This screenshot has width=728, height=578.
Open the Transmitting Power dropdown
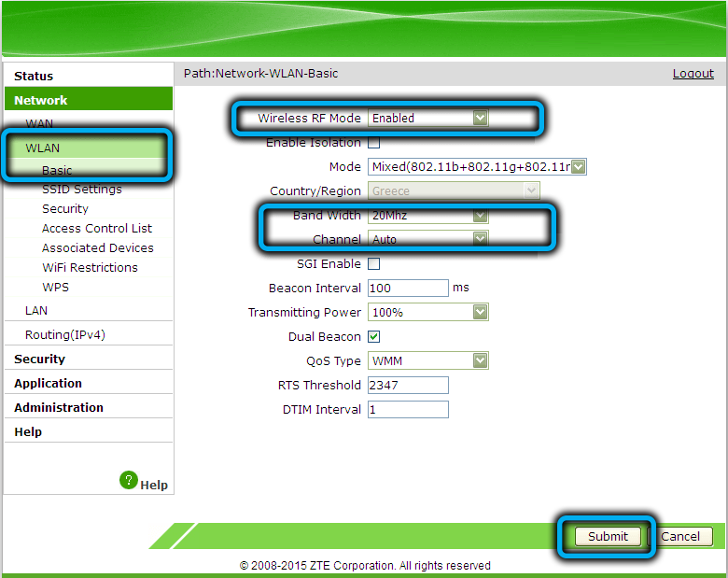click(428, 312)
